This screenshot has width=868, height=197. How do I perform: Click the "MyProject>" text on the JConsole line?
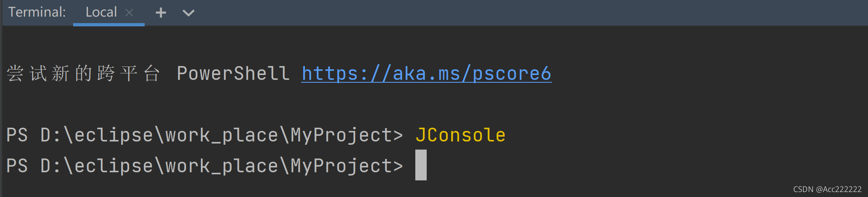pyautogui.click(x=347, y=135)
